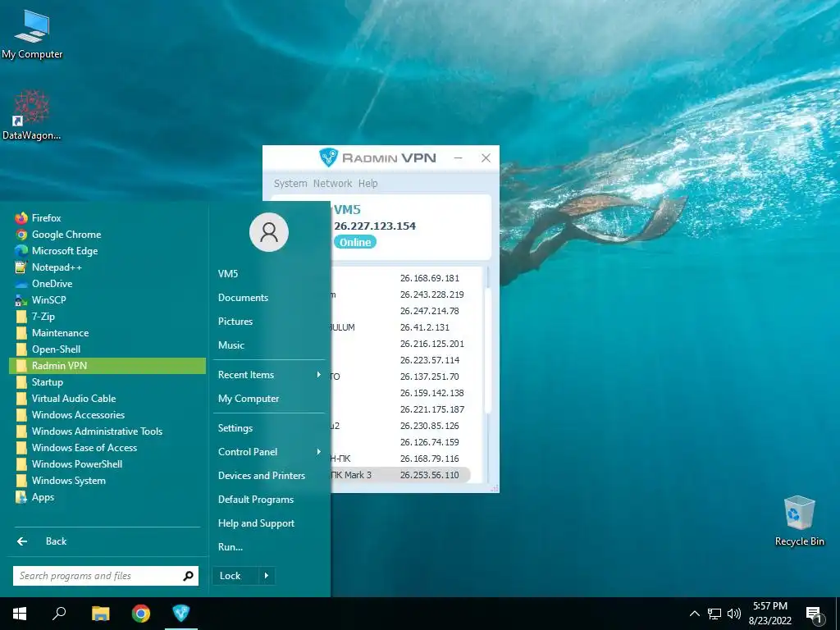Click the Radmin VPN peer list scrollbar
The width and height of the screenshot is (840, 630).
tap(487, 350)
